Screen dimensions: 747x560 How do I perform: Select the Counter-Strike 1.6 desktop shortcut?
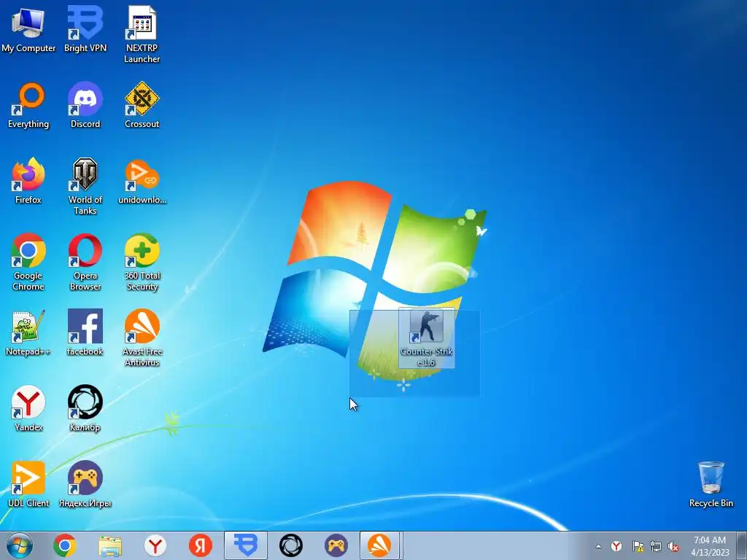point(426,338)
